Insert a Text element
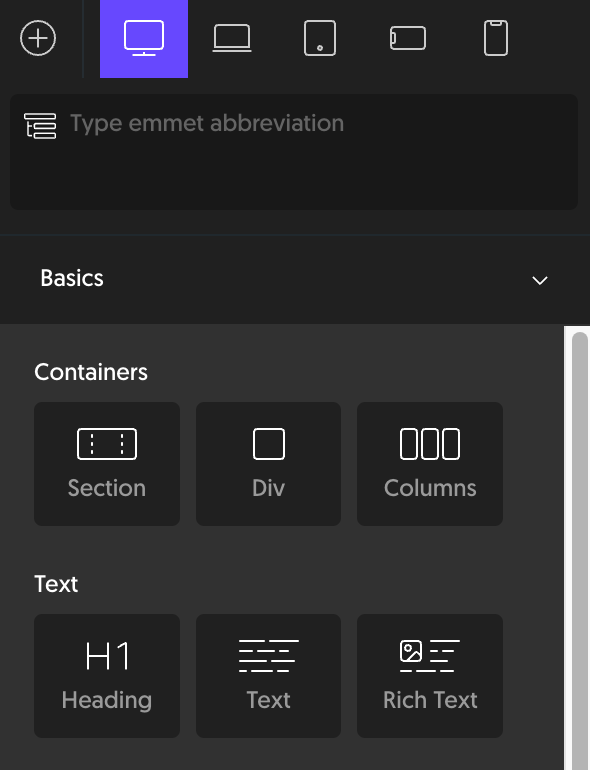The width and height of the screenshot is (590, 770). point(268,676)
